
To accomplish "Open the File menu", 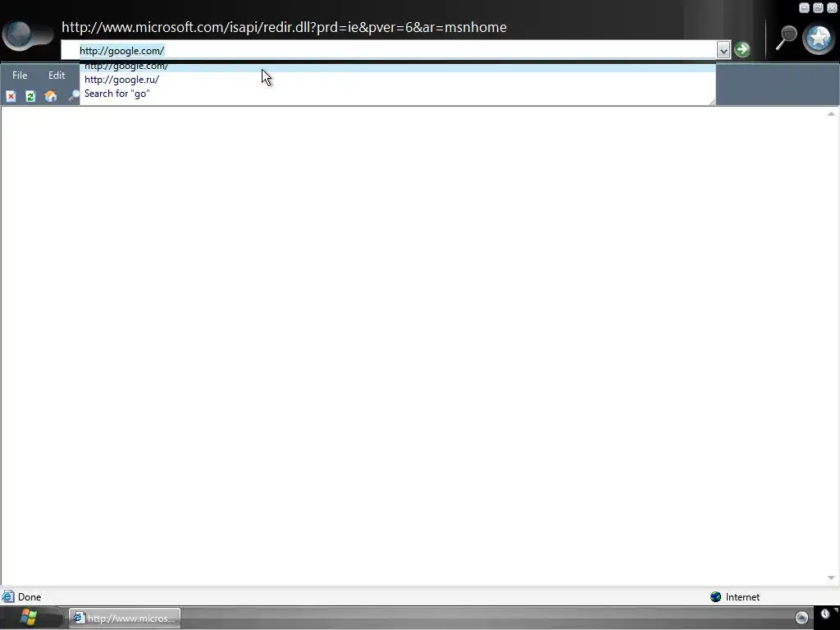I will [20, 75].
